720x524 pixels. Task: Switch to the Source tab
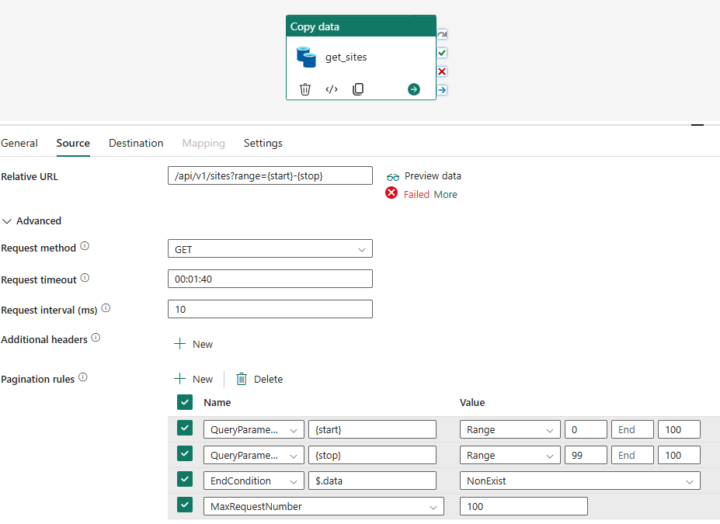[73, 143]
